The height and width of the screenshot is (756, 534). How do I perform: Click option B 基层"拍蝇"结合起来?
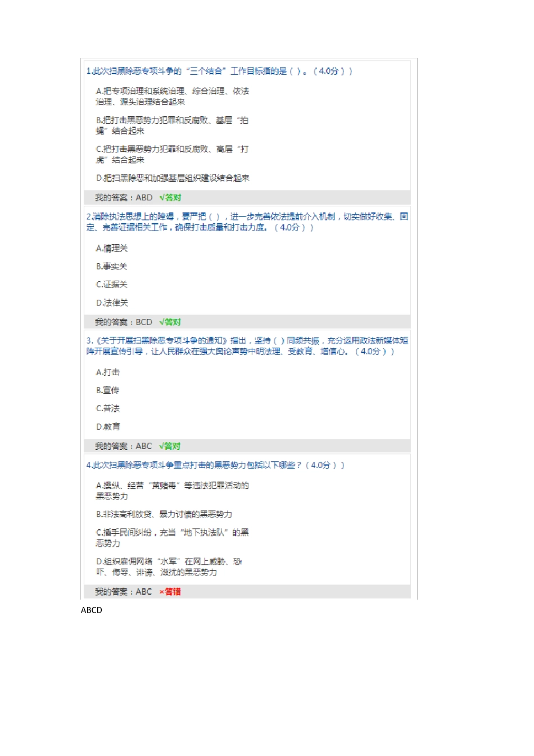coord(172,125)
